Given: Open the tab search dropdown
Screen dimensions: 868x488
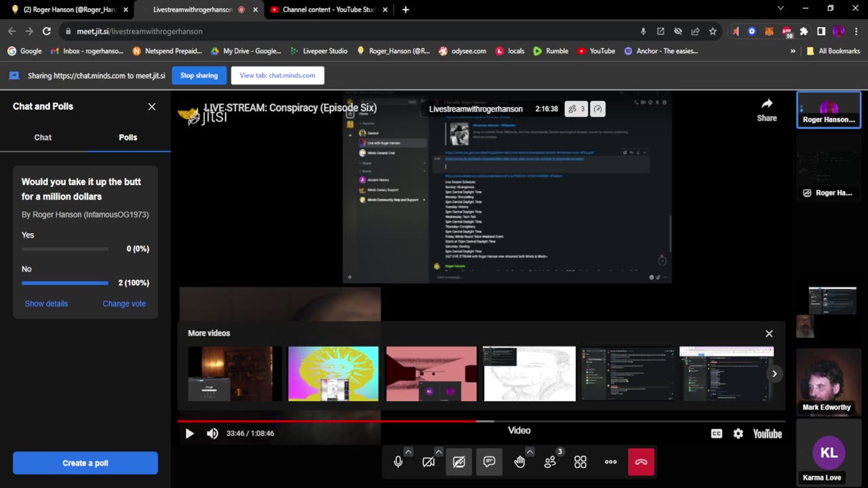Looking at the screenshot, I should point(781,9).
